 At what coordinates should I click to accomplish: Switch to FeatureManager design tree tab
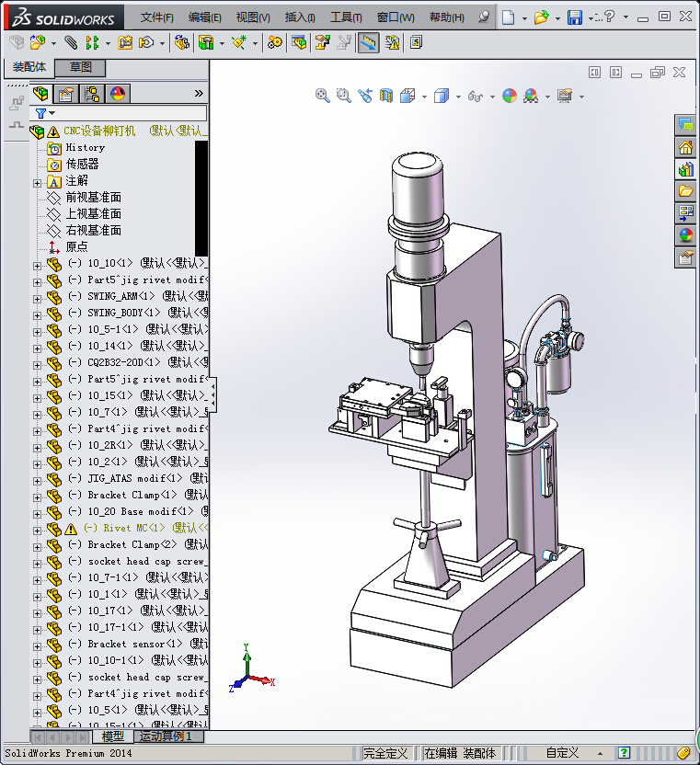coord(41,93)
